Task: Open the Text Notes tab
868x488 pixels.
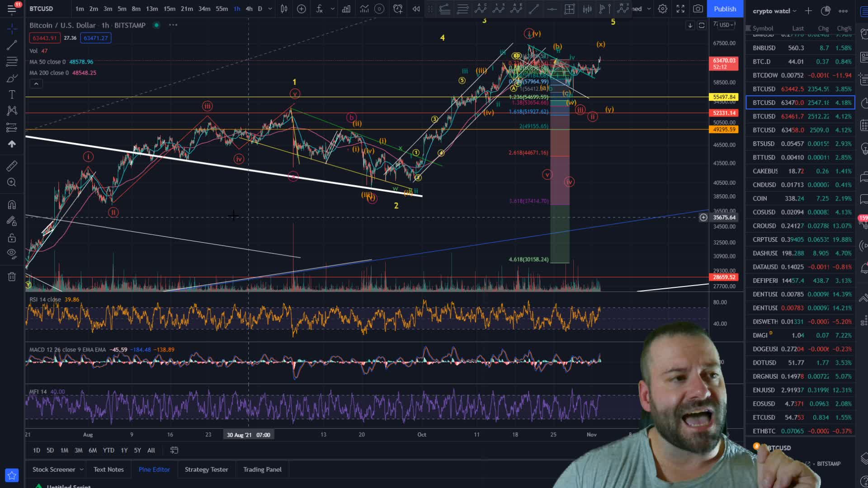Action: [108, 469]
